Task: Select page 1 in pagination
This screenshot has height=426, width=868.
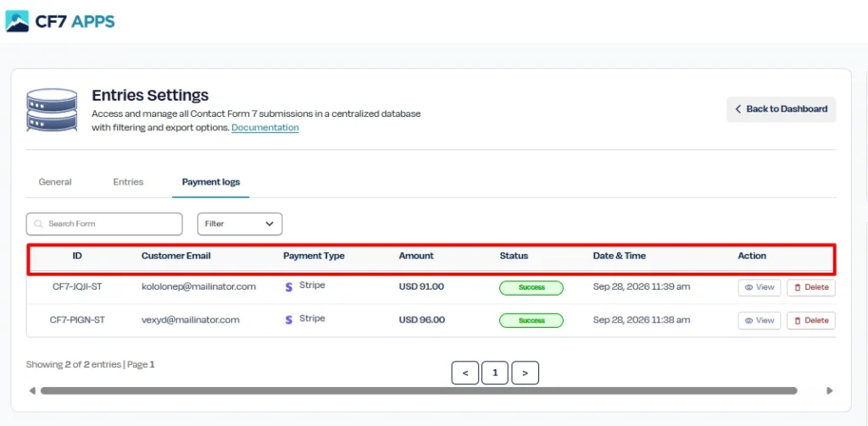Action: [x=495, y=373]
